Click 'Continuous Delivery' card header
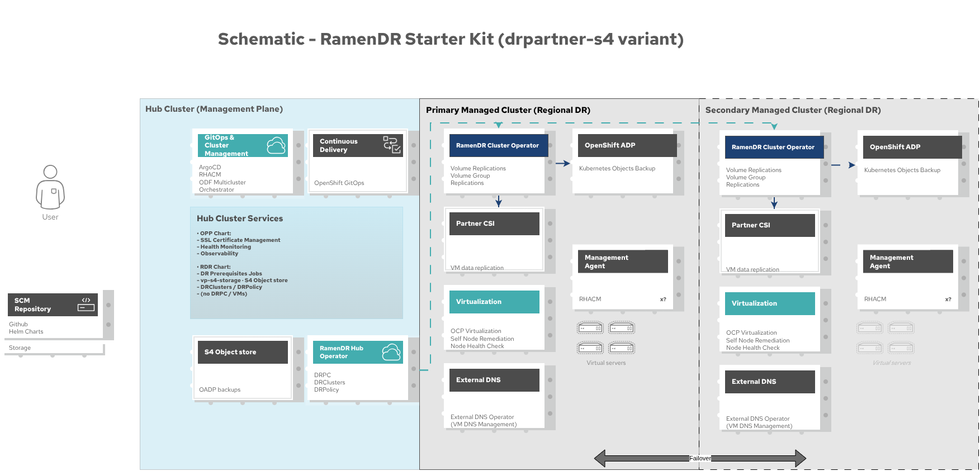This screenshot has height=471, width=980. [358, 145]
